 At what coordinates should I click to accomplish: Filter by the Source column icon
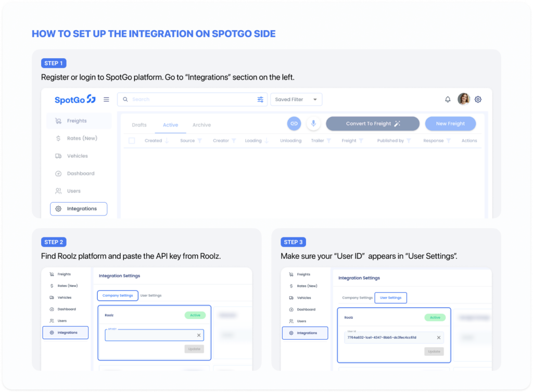point(199,141)
